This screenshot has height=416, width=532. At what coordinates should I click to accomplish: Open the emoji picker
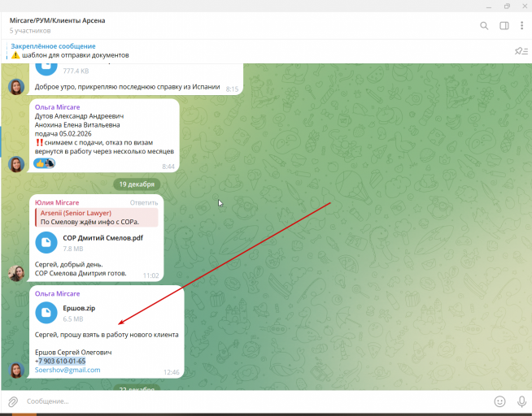coord(499,401)
